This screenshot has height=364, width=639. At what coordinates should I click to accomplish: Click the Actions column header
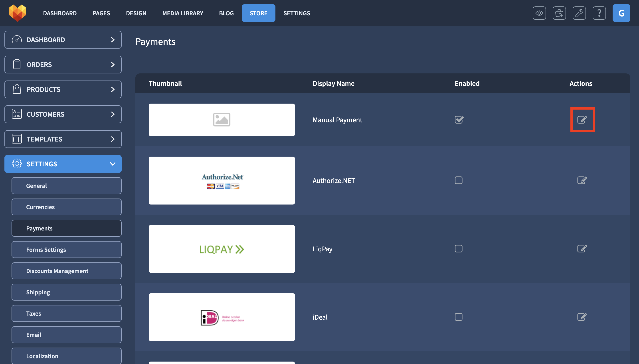[x=580, y=83]
